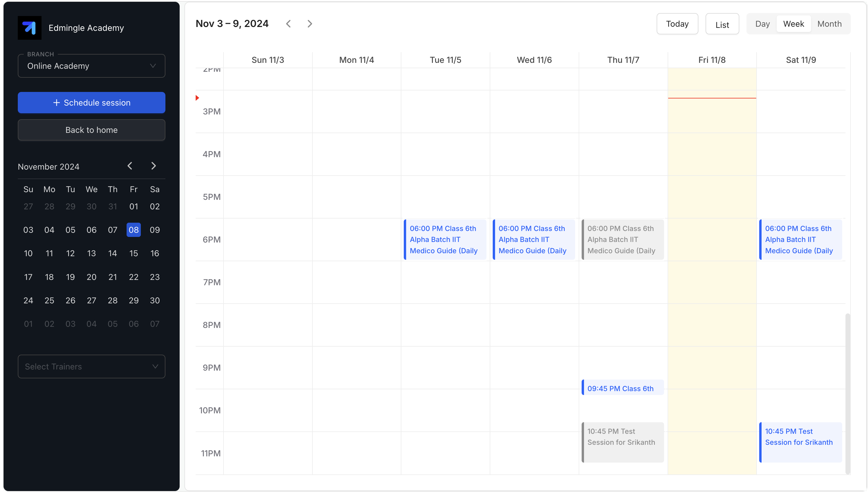The image size is (868, 494).
Task: Go to previous week using header arrow
Action: tap(288, 24)
